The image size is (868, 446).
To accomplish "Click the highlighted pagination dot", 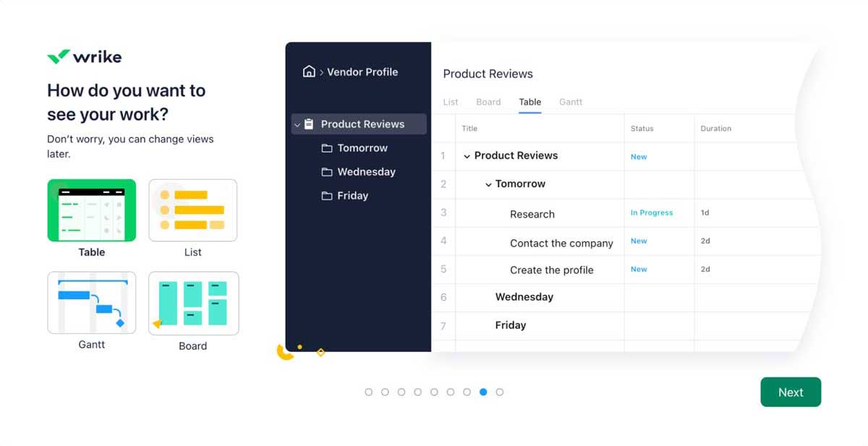I will [483, 391].
